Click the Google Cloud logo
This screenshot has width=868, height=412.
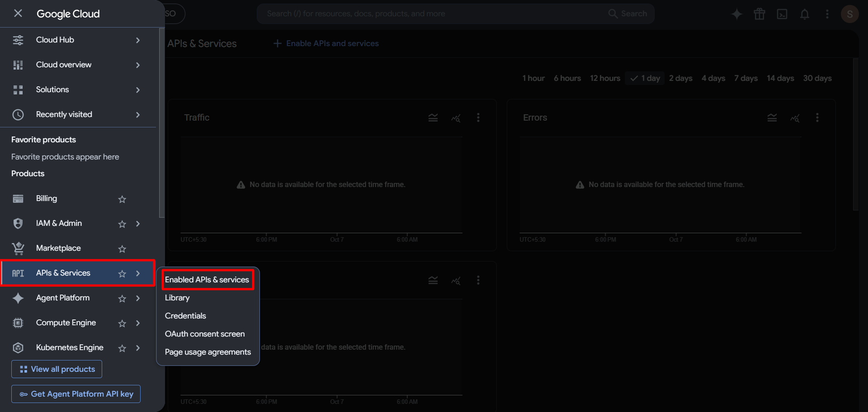68,14
